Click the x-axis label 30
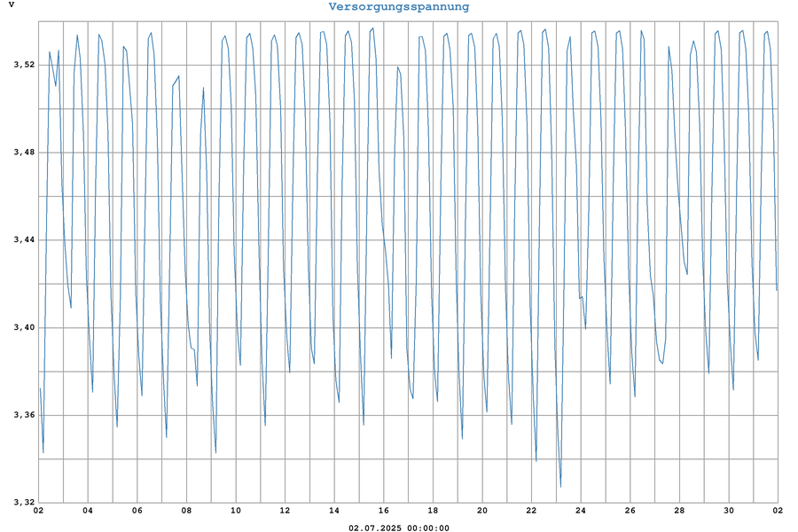Screen dimensions: 798x532 click(x=729, y=511)
